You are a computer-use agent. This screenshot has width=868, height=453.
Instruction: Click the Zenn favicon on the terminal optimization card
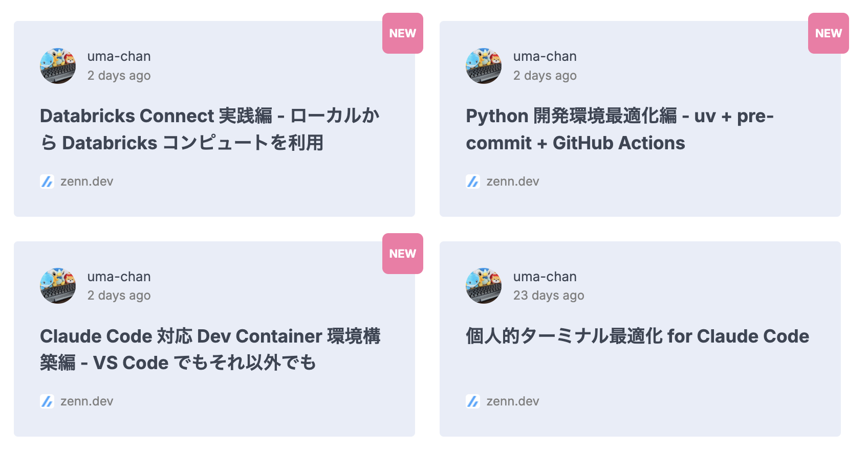tap(473, 401)
